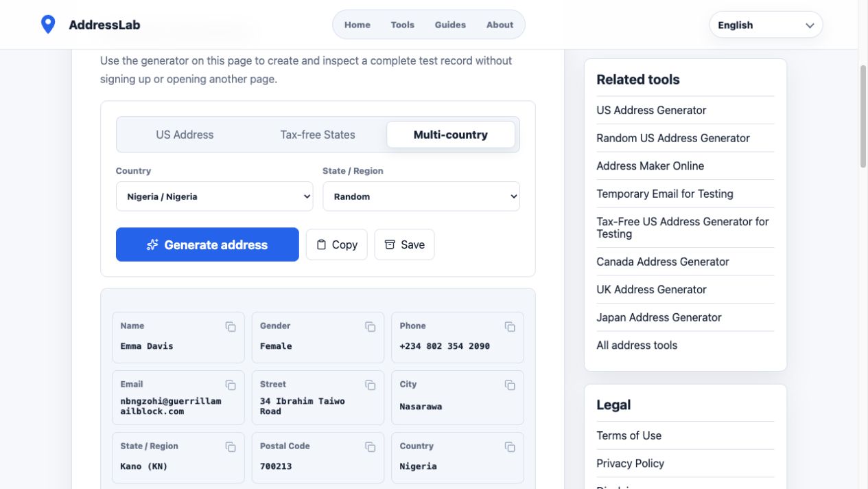Copy the Phone field value
Screen dimensions: 868x489
click(x=510, y=327)
